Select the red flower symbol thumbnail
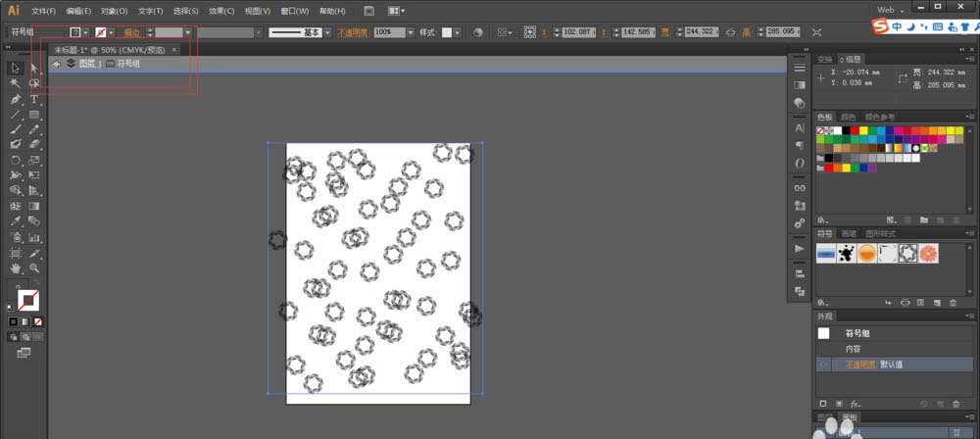Image resolution: width=980 pixels, height=439 pixels. point(929,253)
